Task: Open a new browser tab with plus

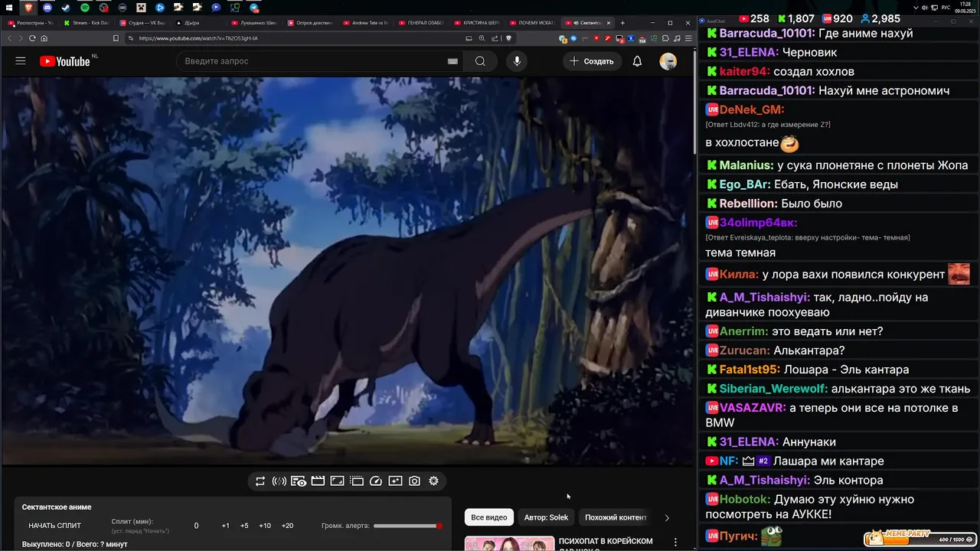Action: [622, 23]
